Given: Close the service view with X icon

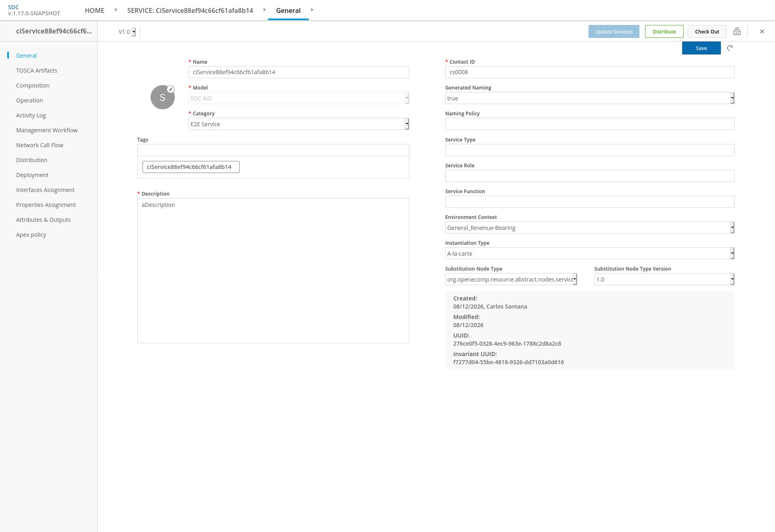Looking at the screenshot, I should point(762,31).
